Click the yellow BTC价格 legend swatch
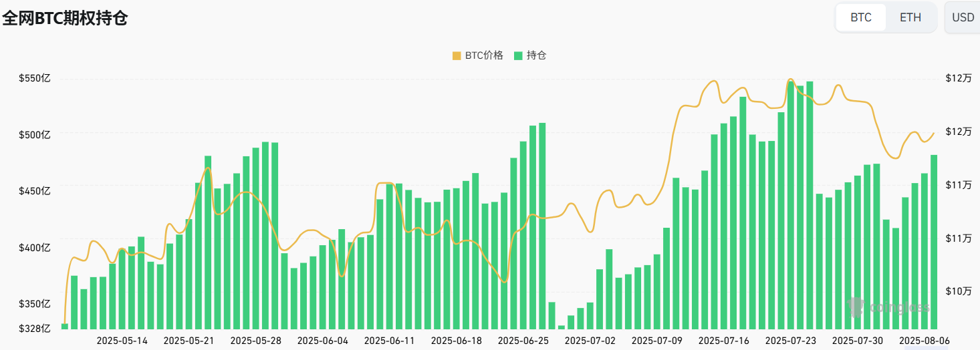980x350 pixels. (457, 55)
